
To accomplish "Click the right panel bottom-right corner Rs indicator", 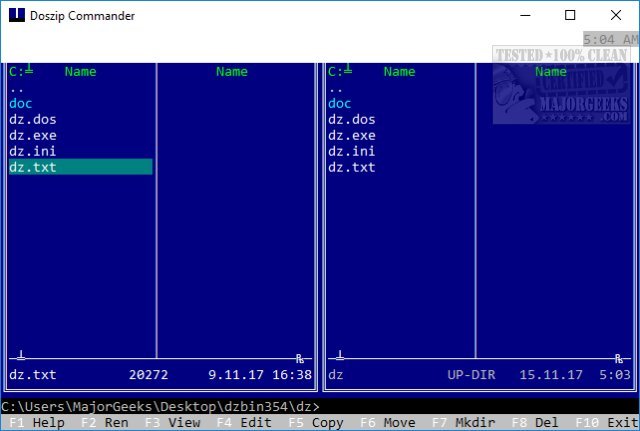I will pos(619,359).
